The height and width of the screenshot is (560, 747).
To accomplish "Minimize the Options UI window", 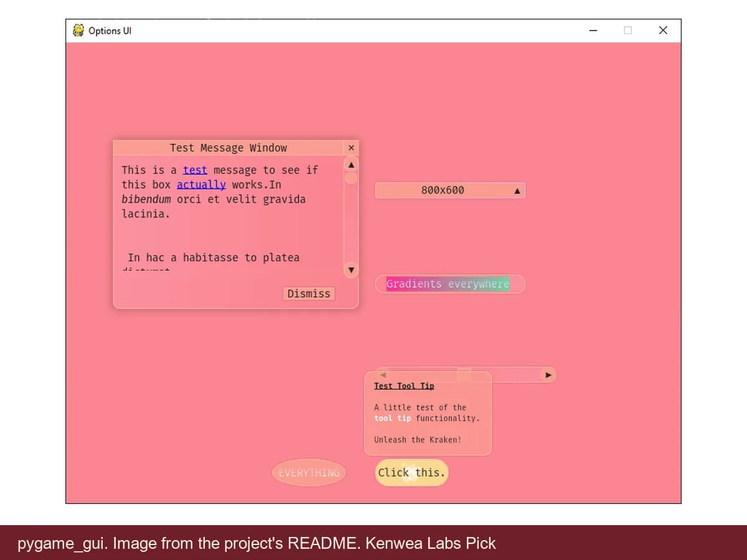I will pos(593,30).
